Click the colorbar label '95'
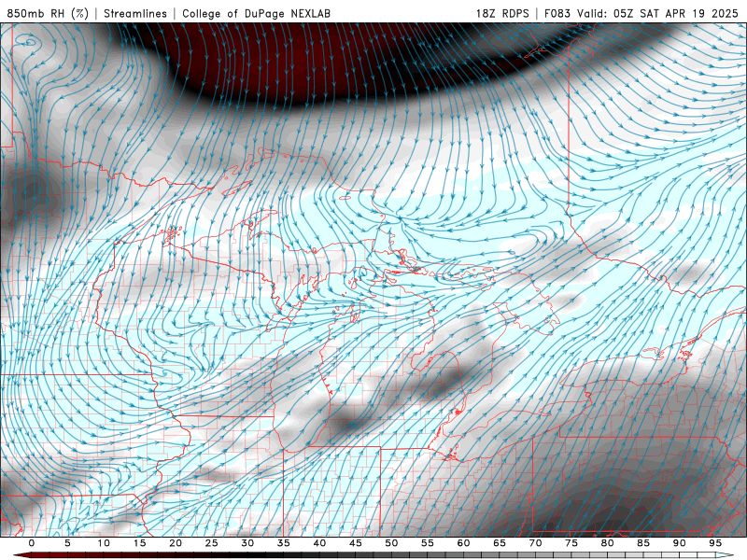 tap(715, 543)
